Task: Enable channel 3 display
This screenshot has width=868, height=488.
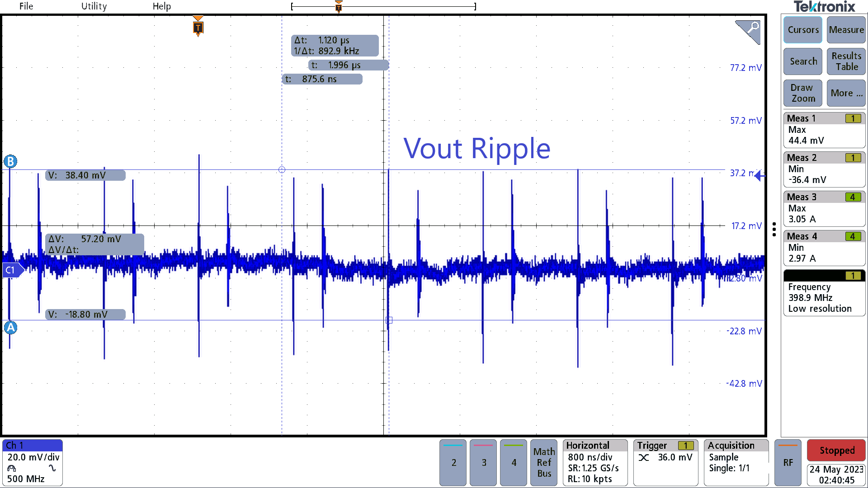Action: tap(483, 462)
